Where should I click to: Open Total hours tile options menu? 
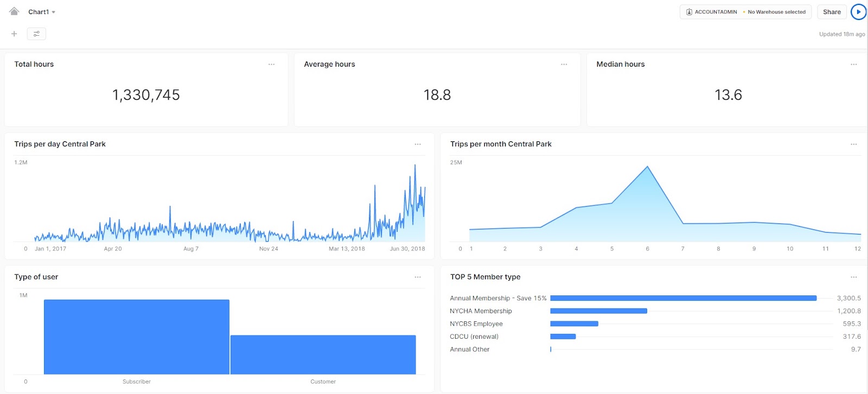(x=271, y=64)
